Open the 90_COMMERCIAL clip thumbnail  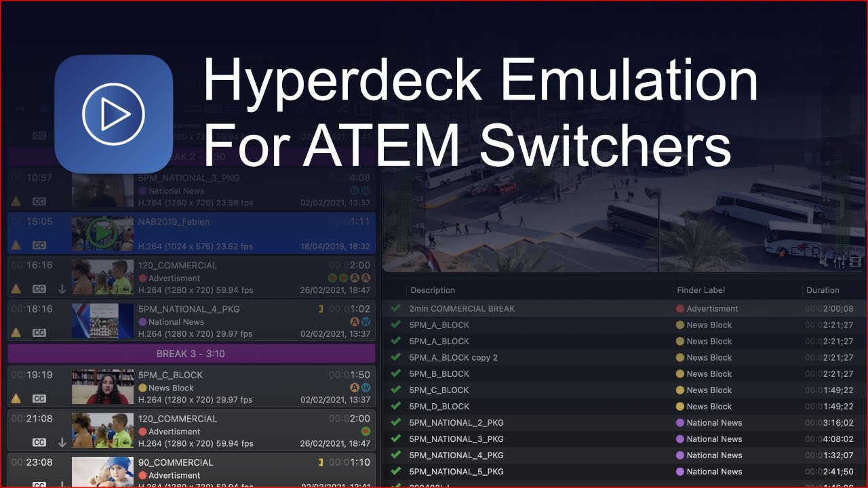pyautogui.click(x=102, y=472)
